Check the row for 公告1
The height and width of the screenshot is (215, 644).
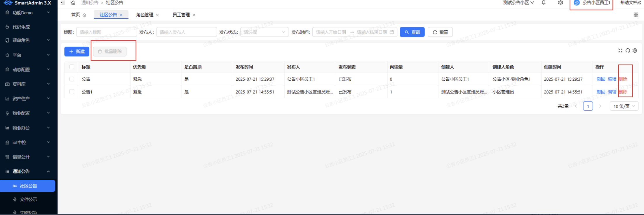pyautogui.click(x=72, y=92)
